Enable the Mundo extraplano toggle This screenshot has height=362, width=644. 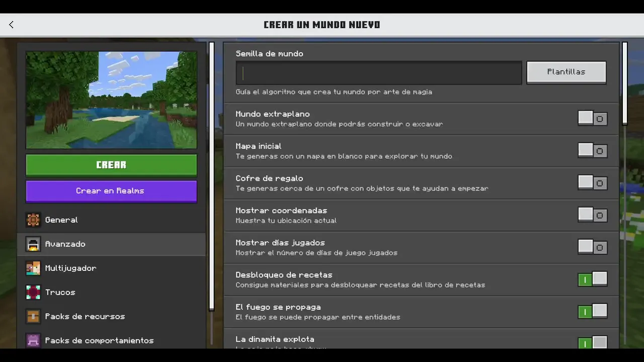tap(592, 119)
